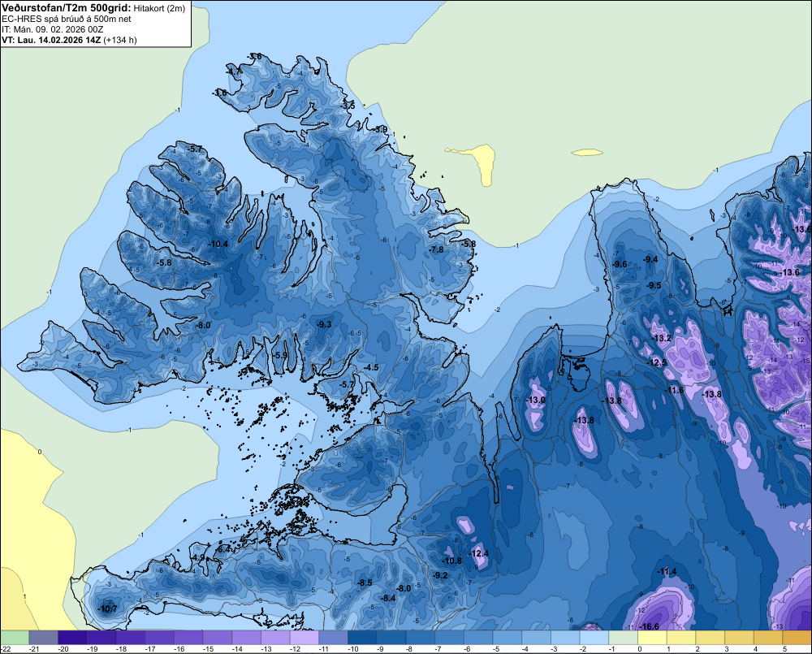Click the -12.4 temperature value on map
Image resolution: width=812 pixels, height=654 pixels.
(x=479, y=553)
